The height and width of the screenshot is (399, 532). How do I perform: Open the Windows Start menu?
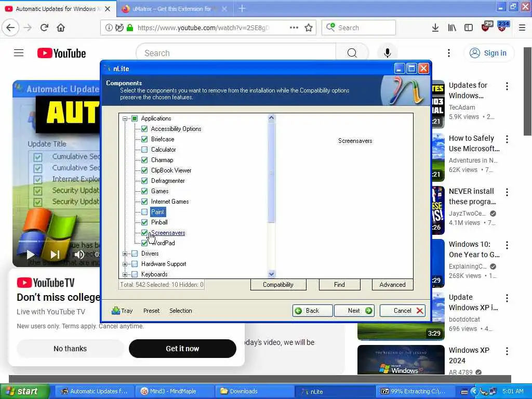24,391
